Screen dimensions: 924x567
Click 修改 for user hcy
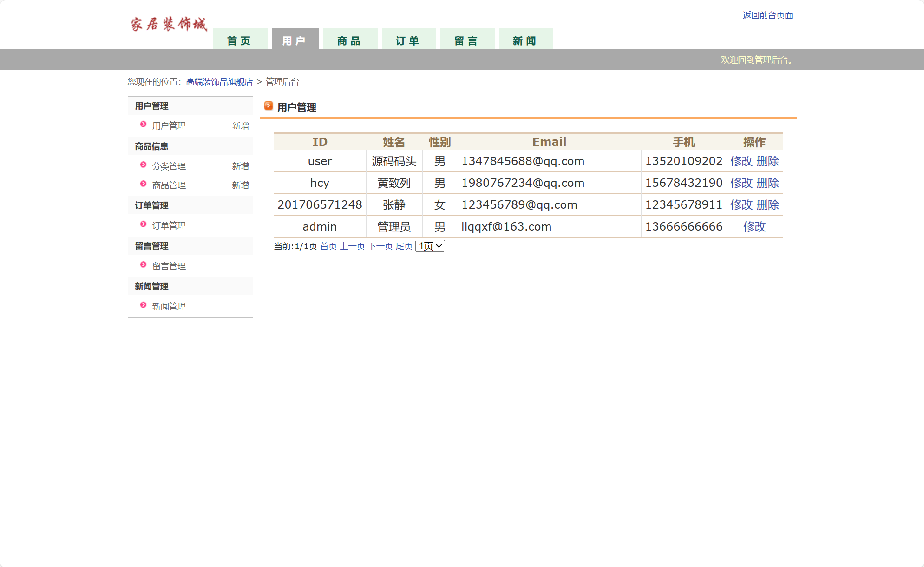pos(741,183)
